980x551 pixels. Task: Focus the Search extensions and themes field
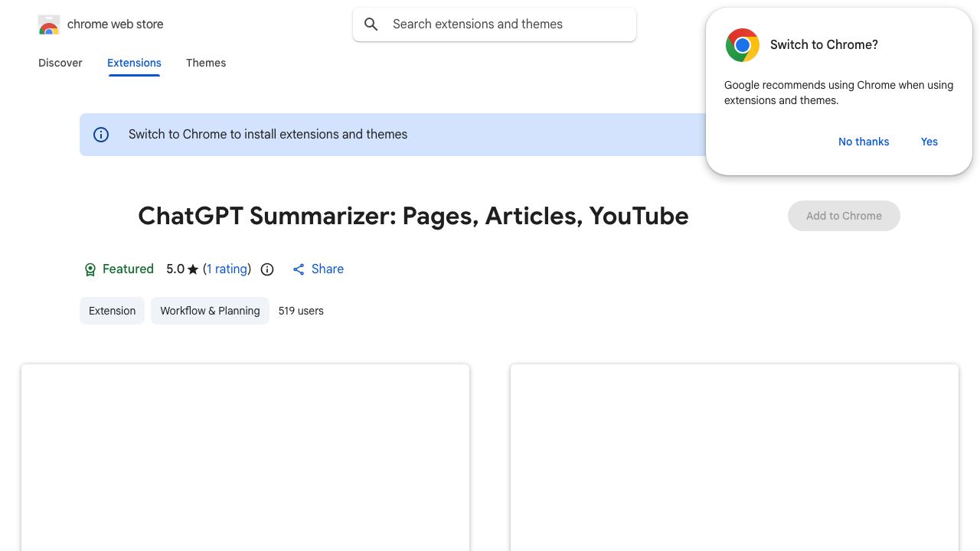[495, 24]
